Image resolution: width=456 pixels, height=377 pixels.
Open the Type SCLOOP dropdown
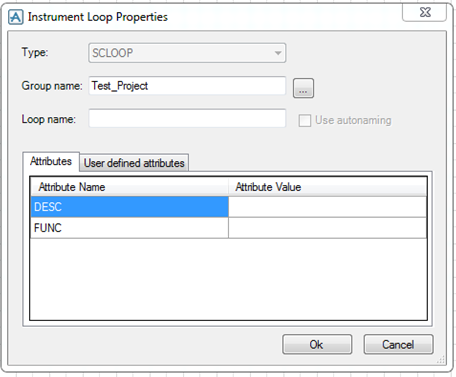[187, 53]
